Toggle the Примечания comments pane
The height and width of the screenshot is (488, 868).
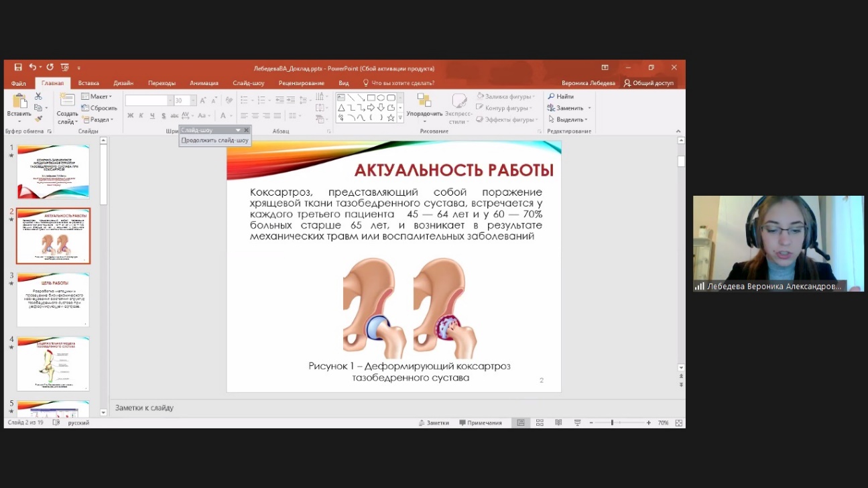[481, 423]
